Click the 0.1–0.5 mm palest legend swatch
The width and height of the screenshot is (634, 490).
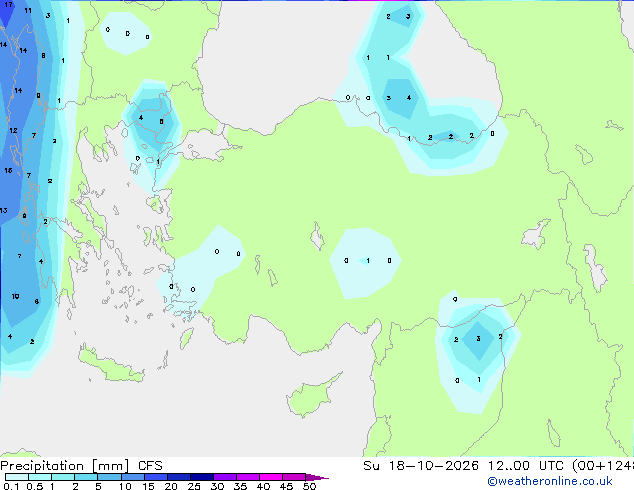coord(17,477)
